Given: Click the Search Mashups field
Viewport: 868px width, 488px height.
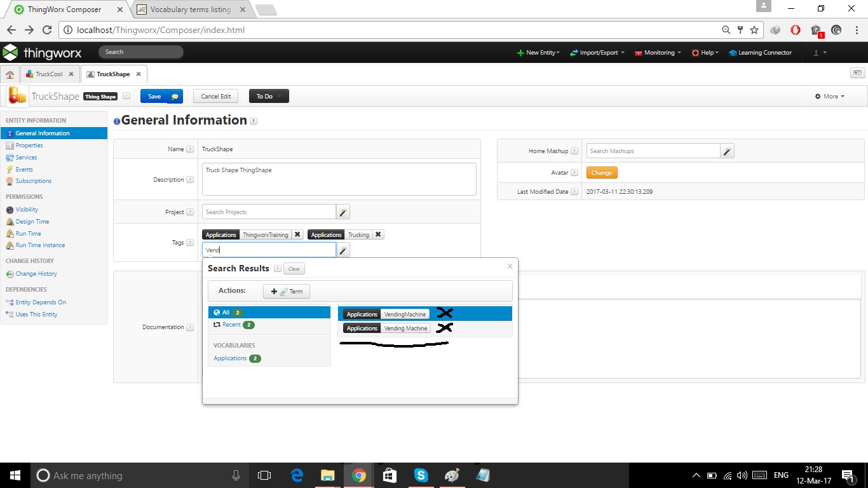Looking at the screenshot, I should tap(653, 151).
